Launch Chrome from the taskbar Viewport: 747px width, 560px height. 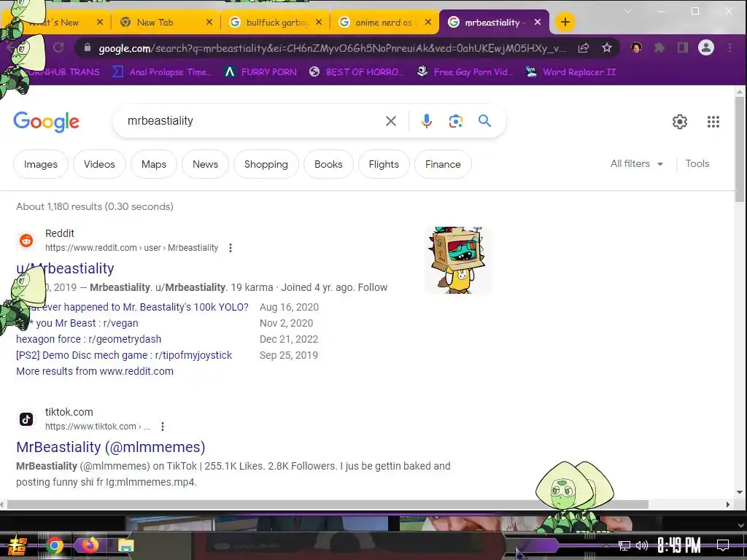[x=54, y=545]
